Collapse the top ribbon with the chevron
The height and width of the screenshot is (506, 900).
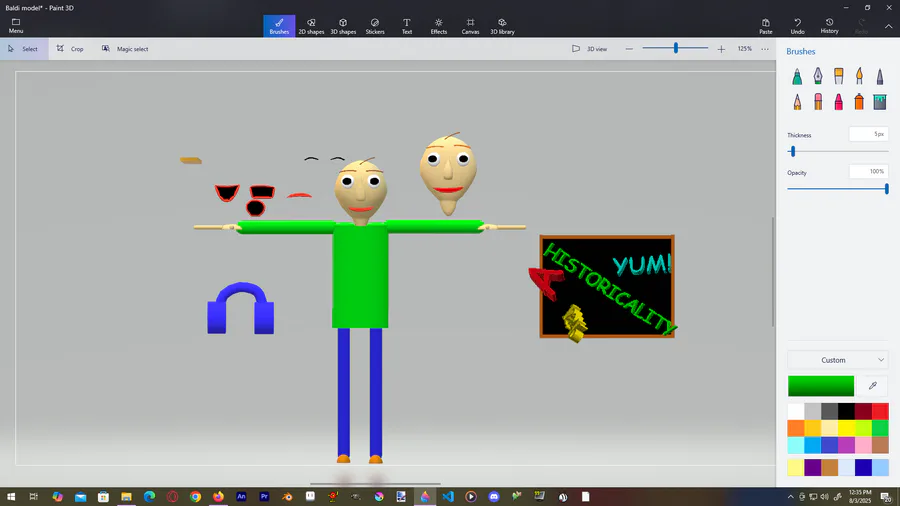point(888,26)
